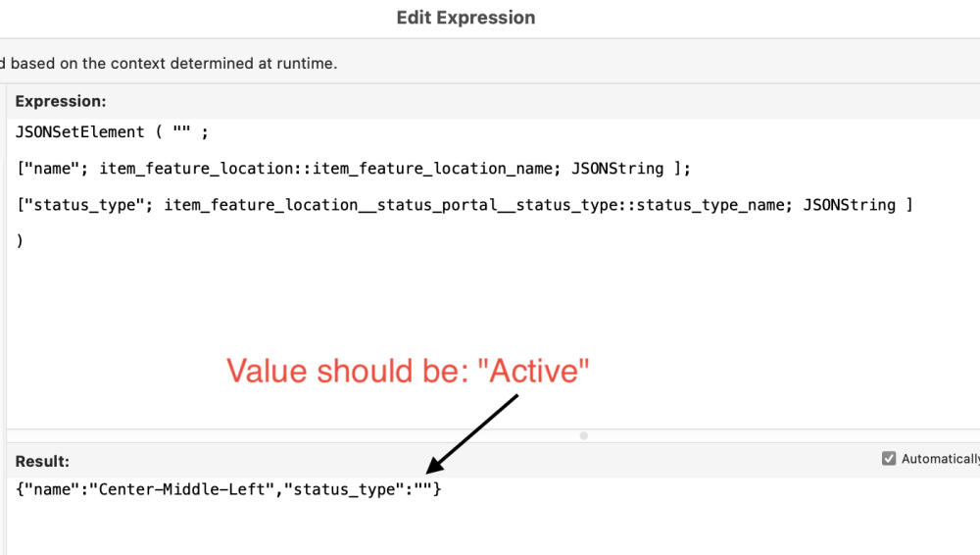Screen dimensions: 980x555
Task: Click the Expression label
Action: tap(61, 101)
